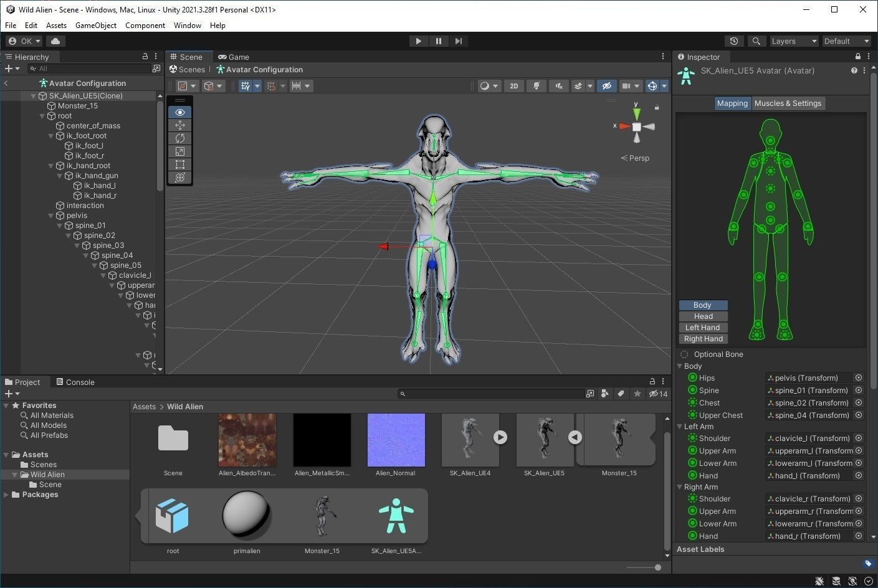
Task: Open the cloud services icon
Action: 55,41
